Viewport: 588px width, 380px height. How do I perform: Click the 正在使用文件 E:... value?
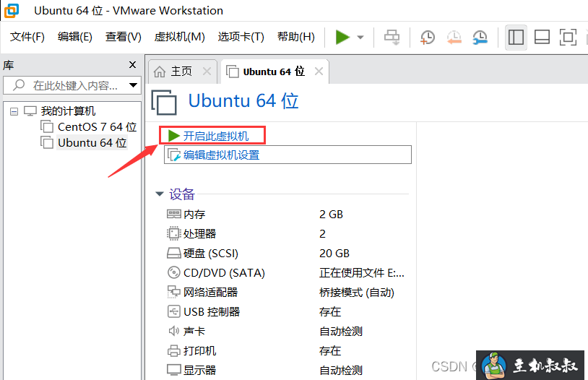[x=362, y=272]
